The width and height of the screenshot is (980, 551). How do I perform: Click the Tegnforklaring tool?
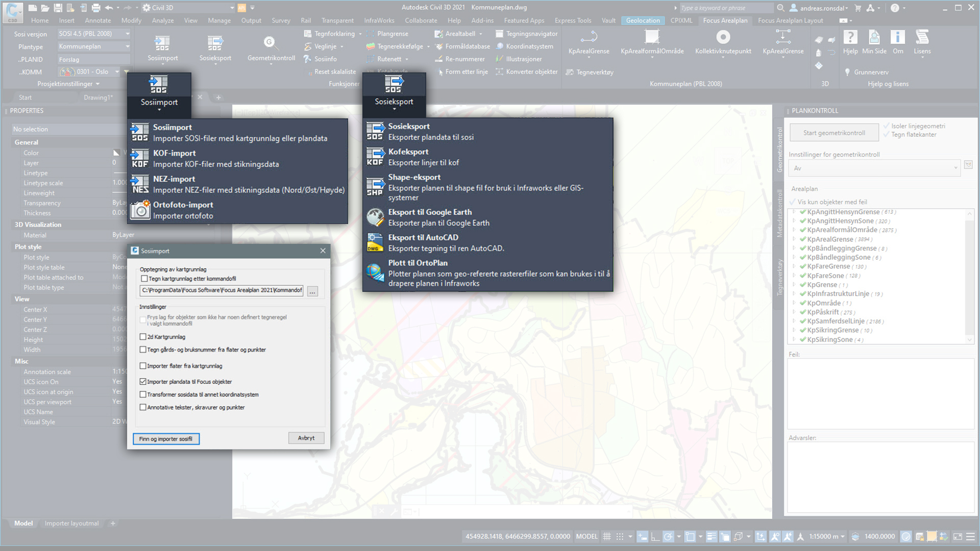coord(329,34)
